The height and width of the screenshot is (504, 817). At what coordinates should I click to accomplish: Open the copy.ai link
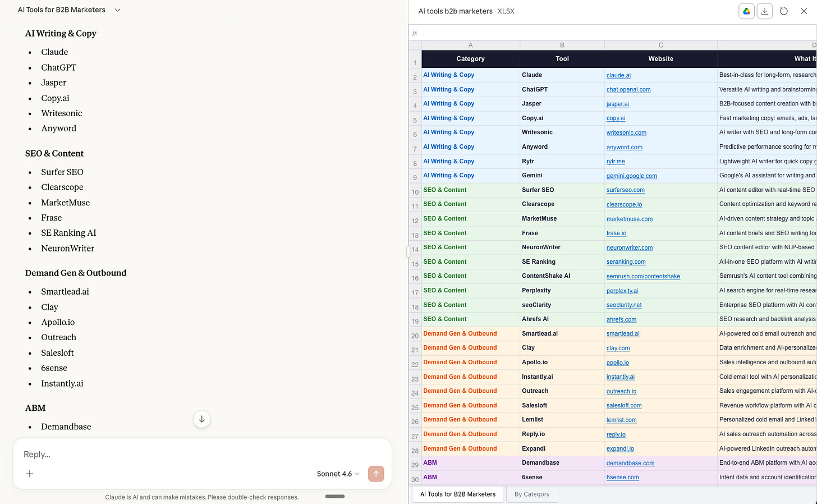tap(616, 118)
